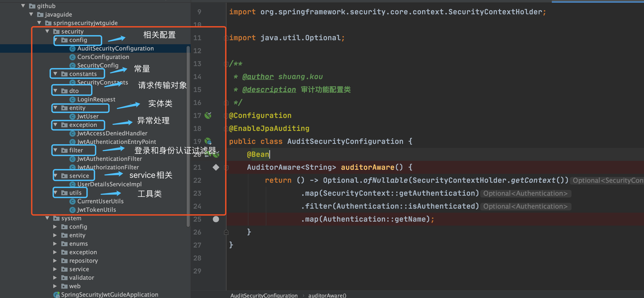644x298 pixels.
Task: Click the @description Javadoc tag link
Action: (x=269, y=90)
